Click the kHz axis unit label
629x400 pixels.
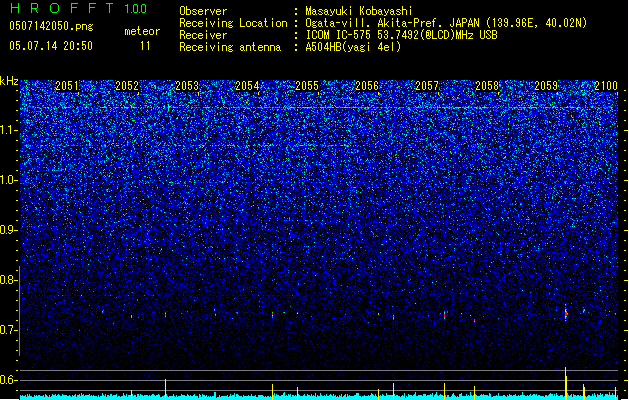point(9,81)
